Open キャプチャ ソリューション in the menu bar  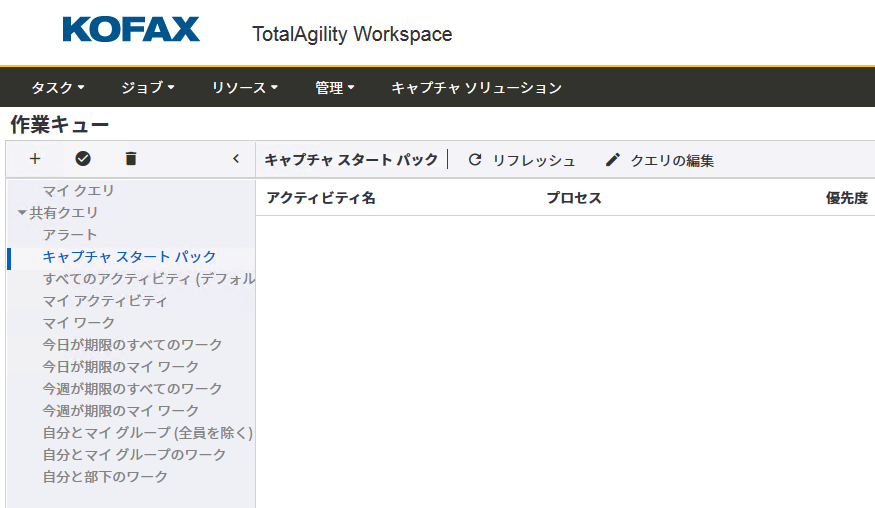476,88
